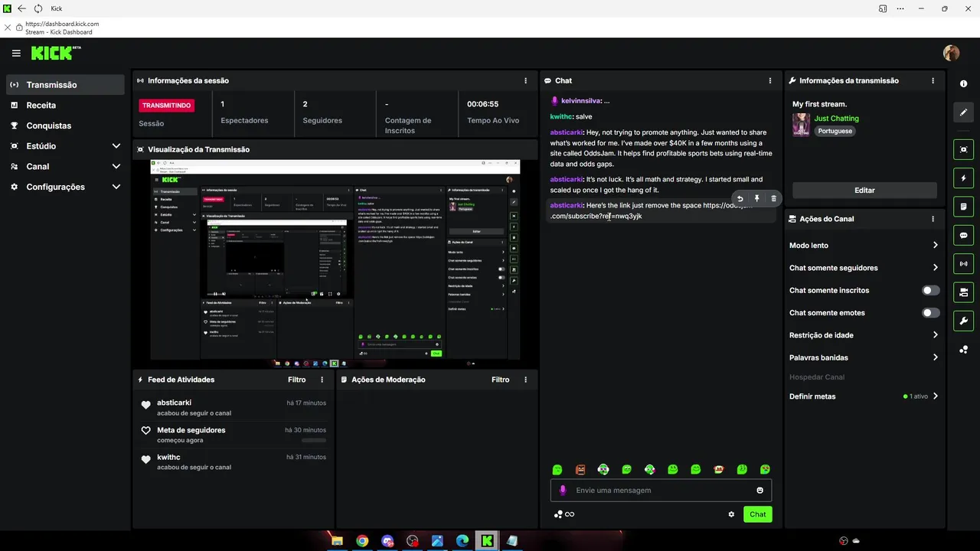Click the pencil edit icon in the right sidebar
The height and width of the screenshot is (551, 980).
click(963, 112)
